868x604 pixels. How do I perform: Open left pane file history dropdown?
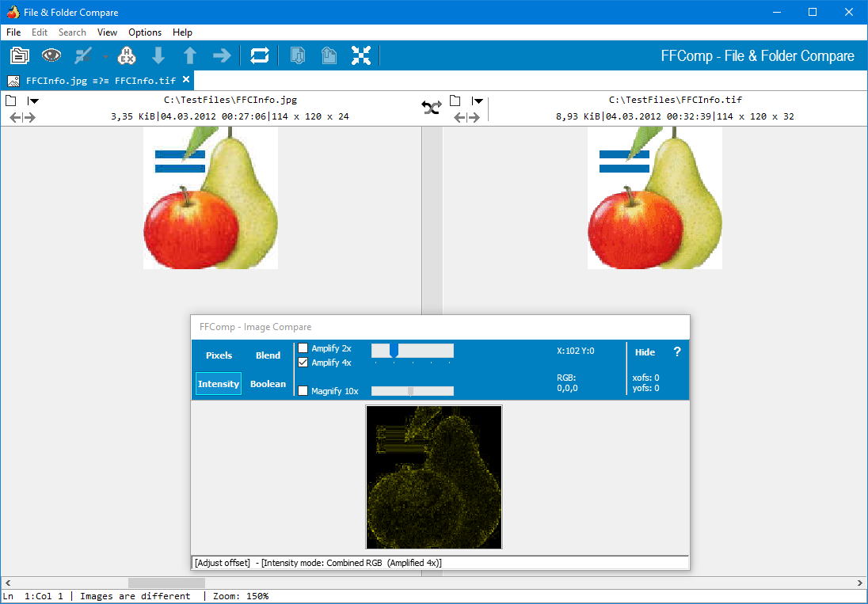point(33,101)
